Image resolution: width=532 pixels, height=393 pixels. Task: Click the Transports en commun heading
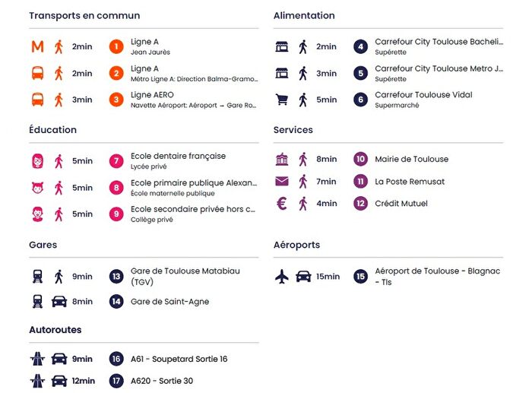tap(84, 16)
